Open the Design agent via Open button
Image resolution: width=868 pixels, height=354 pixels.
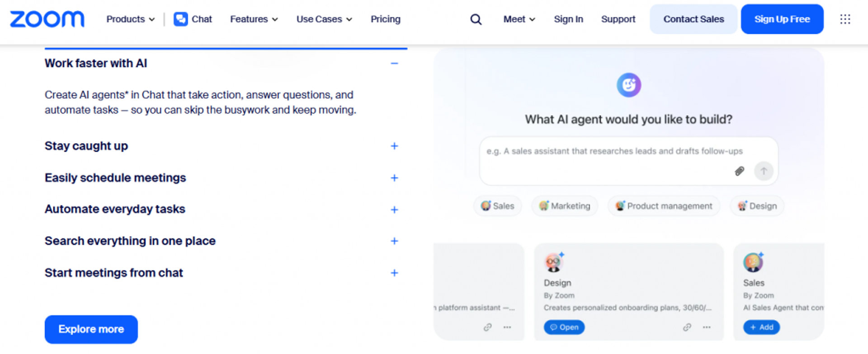pos(564,327)
